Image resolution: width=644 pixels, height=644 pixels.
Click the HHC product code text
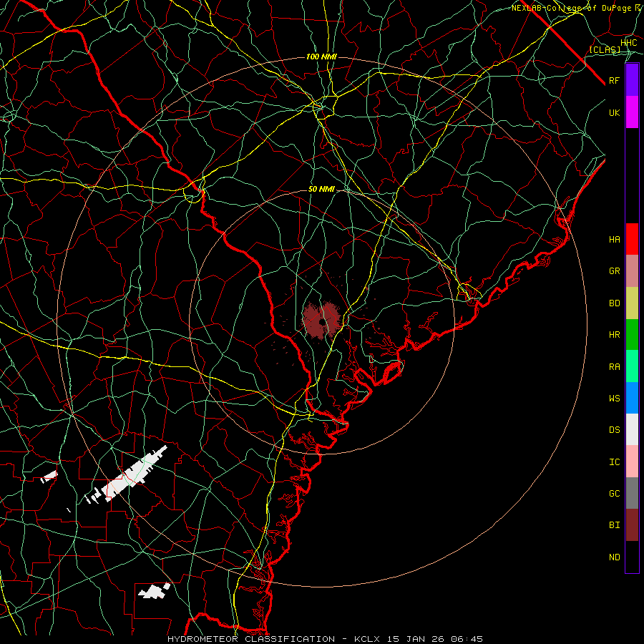(629, 43)
